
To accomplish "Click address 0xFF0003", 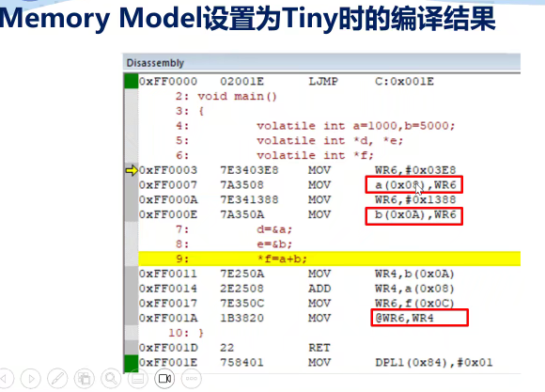I will click(168, 170).
